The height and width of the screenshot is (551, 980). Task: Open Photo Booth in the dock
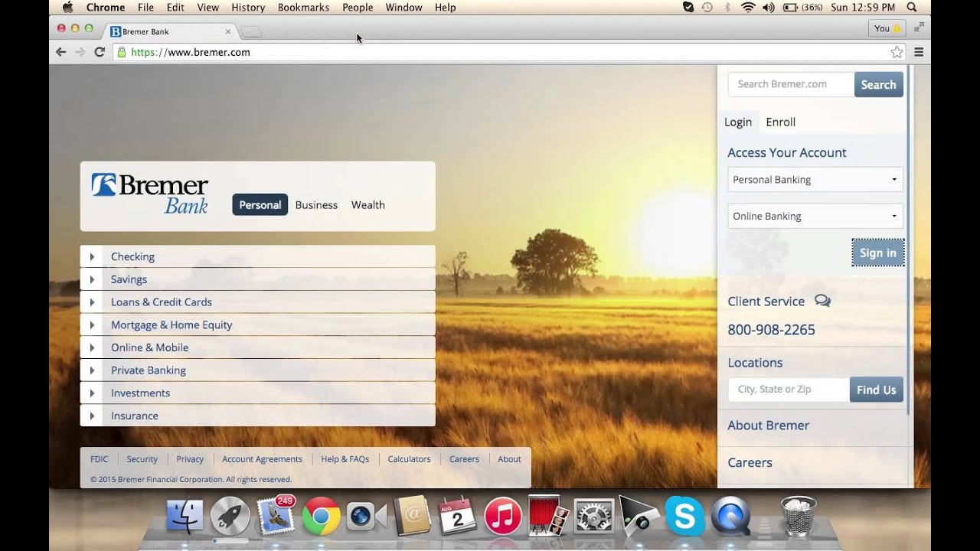tap(548, 517)
